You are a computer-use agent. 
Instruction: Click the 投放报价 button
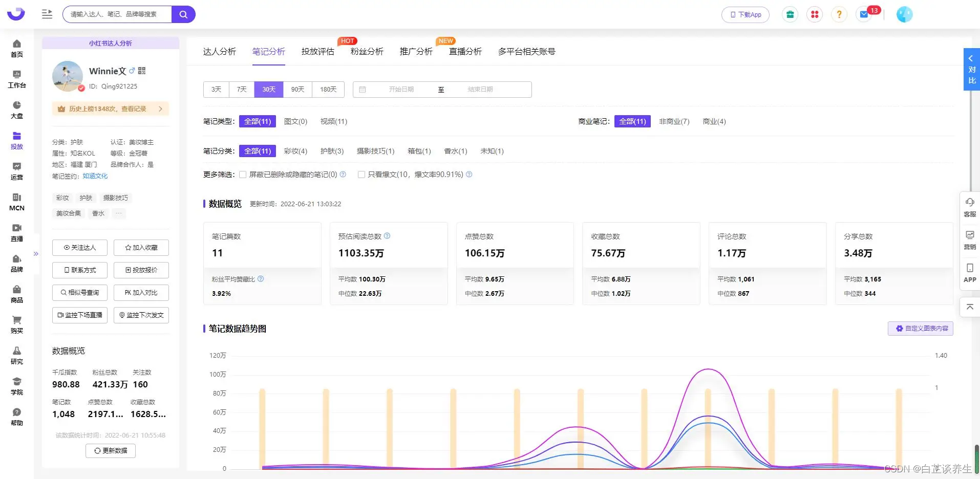(x=141, y=270)
